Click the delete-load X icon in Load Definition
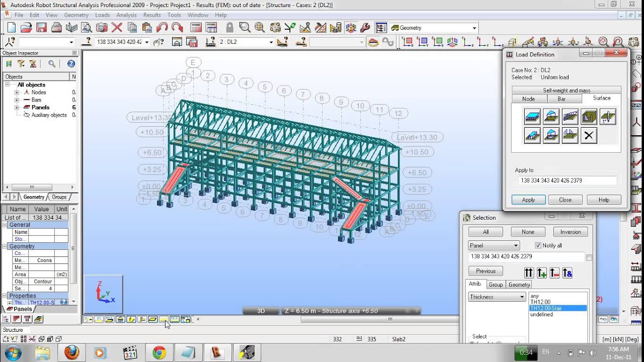The image size is (644, 362). (x=589, y=136)
